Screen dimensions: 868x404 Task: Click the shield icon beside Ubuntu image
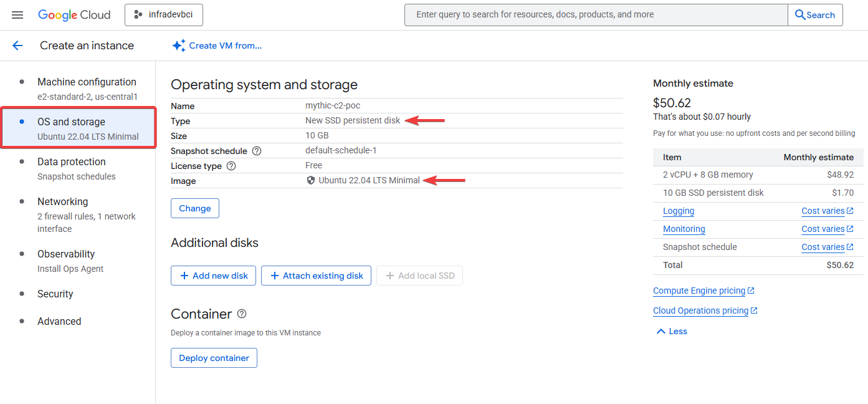tap(311, 180)
